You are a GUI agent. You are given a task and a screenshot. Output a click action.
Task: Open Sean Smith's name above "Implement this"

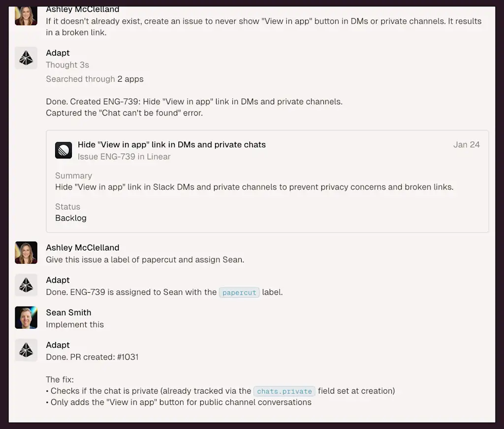[x=68, y=312]
